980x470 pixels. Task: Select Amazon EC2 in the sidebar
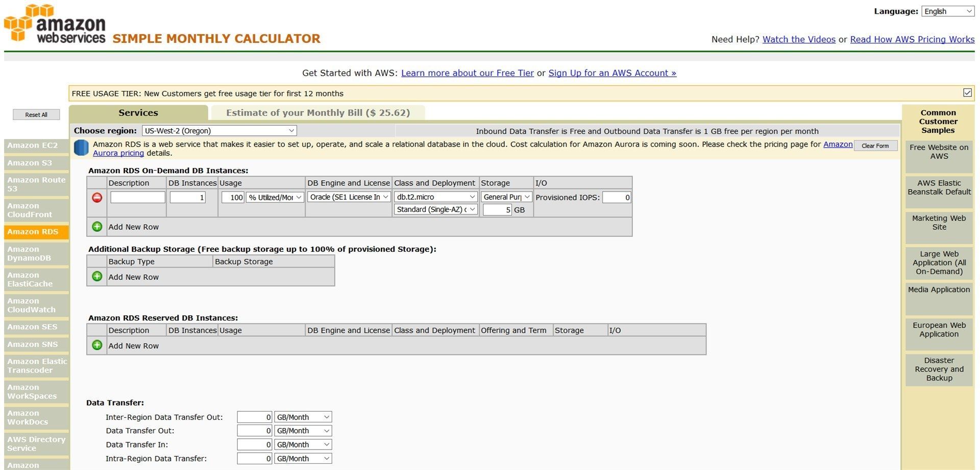[36, 146]
